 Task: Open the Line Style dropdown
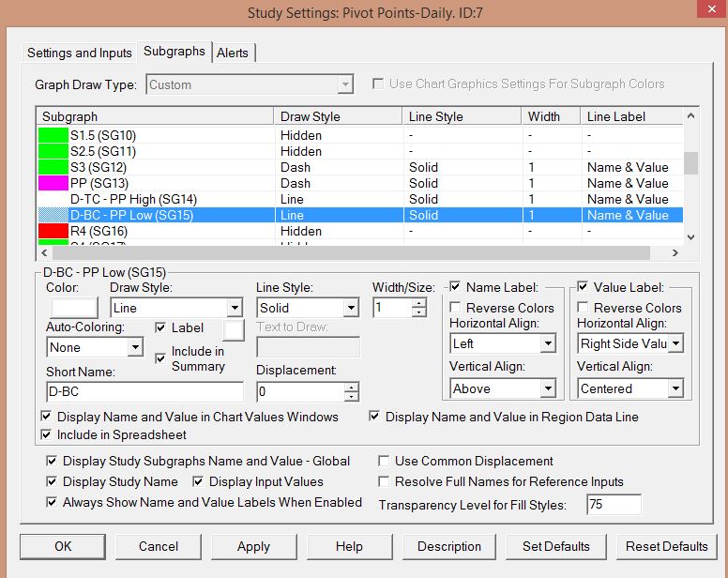[x=351, y=308]
